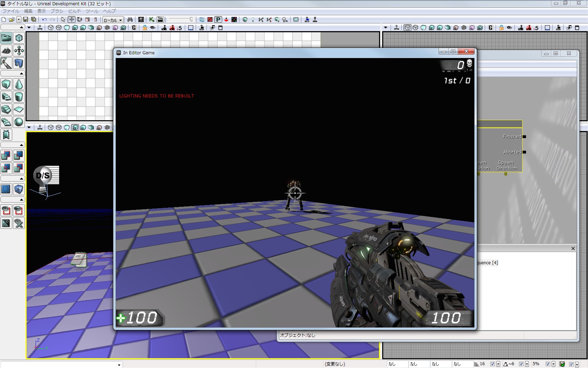The width and height of the screenshot is (588, 368).
Task: Expand the drag grid size dropdown
Action: pos(498,364)
